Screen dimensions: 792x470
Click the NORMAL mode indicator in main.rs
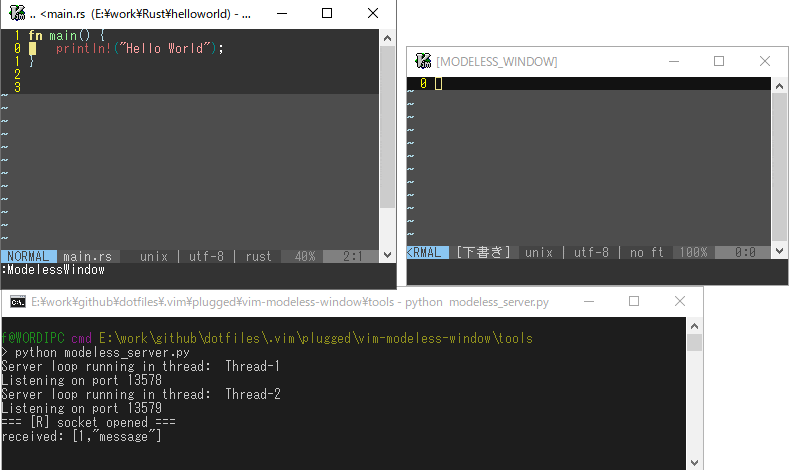point(28,256)
